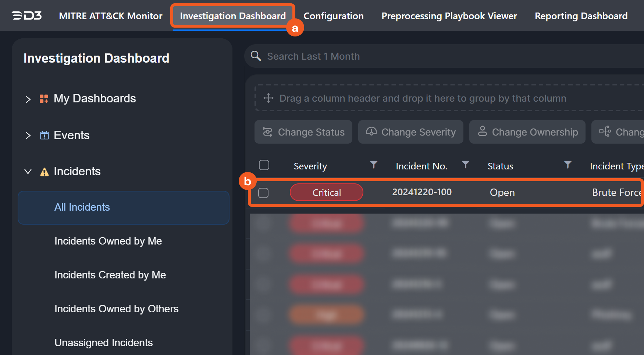
Task: Click the drag-to-group move icon
Action: pos(268,98)
